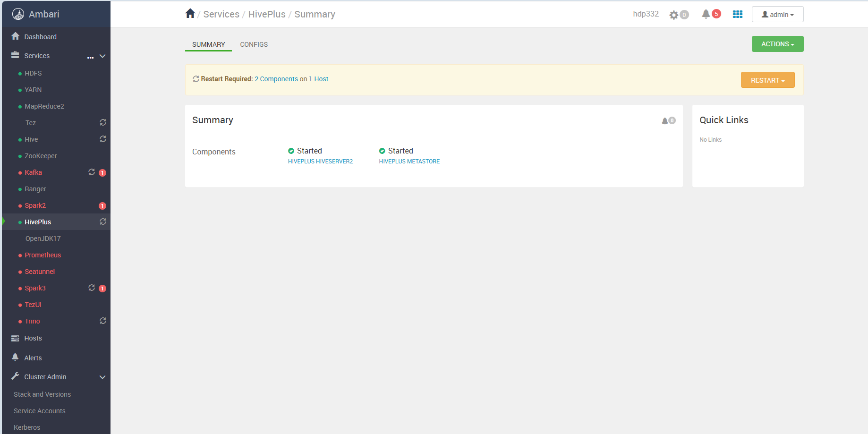The image size is (868, 434).
Task: Click the Dashboard house icon in sidebar
Action: click(x=16, y=36)
